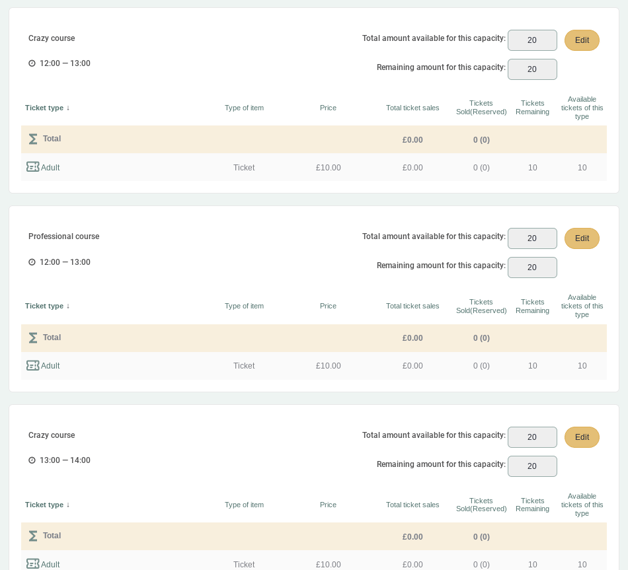Open the Adult ticket link in Professional course
This screenshot has width=628, height=570.
[x=50, y=366]
